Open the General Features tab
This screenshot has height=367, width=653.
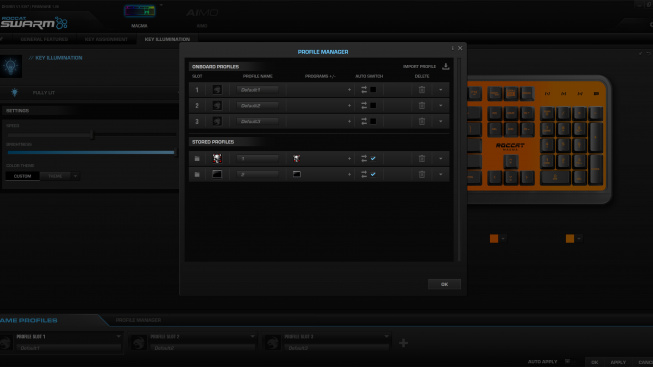click(x=44, y=39)
